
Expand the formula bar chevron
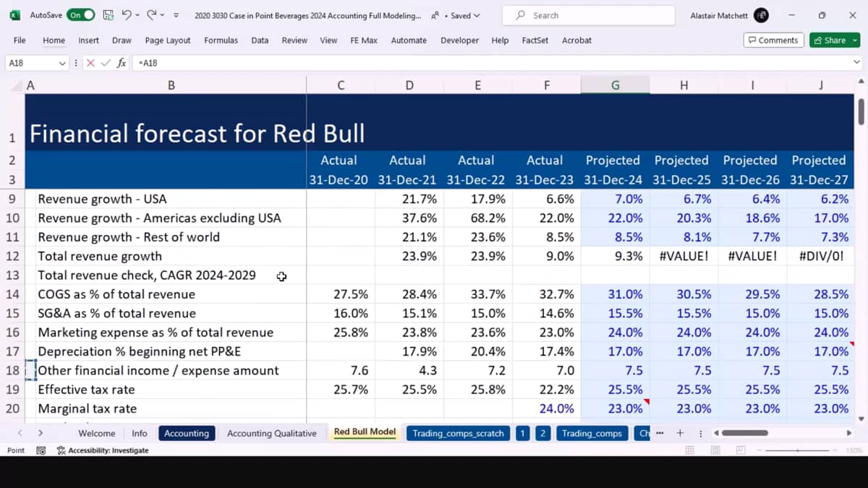857,63
